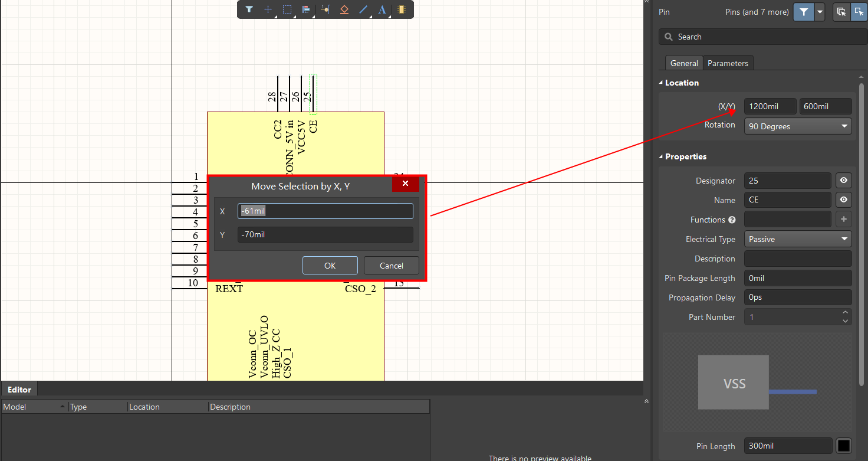868x461 pixels.
Task: Open the Rotation dropdown showing 90 Degrees
Action: click(x=797, y=126)
